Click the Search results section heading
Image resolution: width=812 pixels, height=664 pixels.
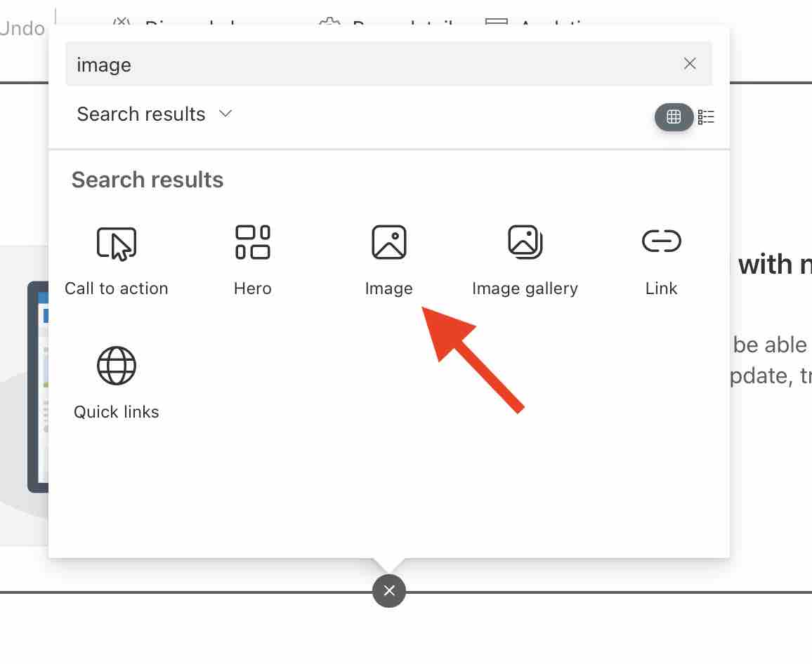147,180
